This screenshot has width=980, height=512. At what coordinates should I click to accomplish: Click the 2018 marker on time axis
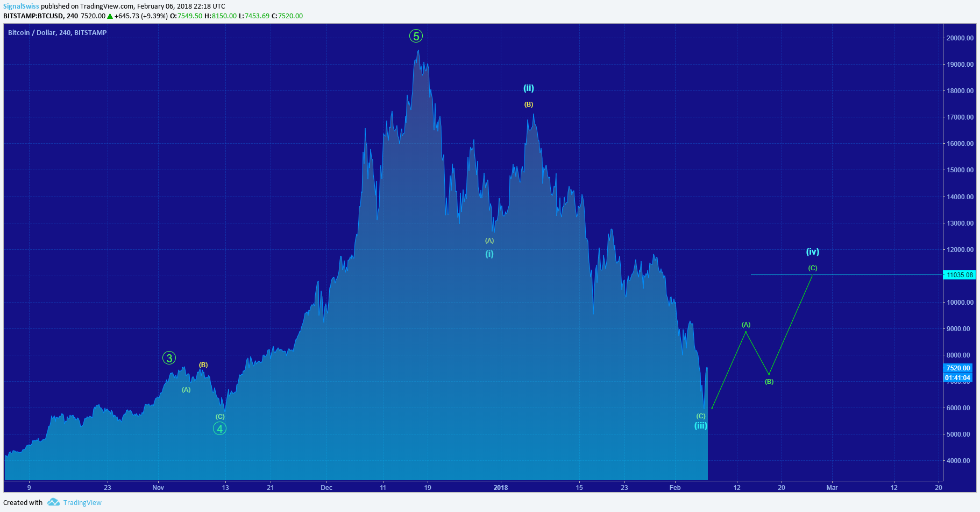[501, 488]
